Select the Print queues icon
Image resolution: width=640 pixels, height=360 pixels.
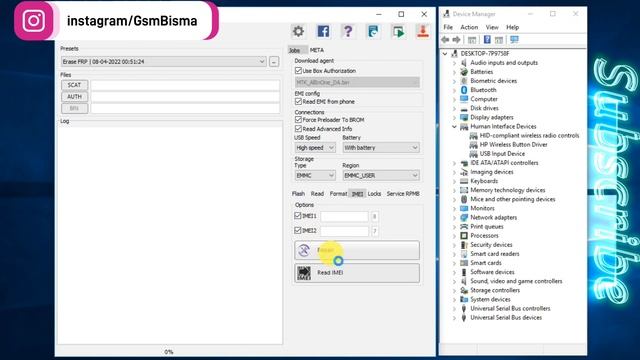pyautogui.click(x=464, y=227)
